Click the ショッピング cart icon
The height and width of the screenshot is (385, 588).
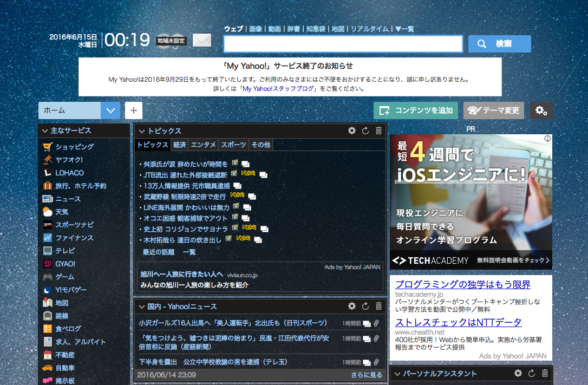coord(47,147)
